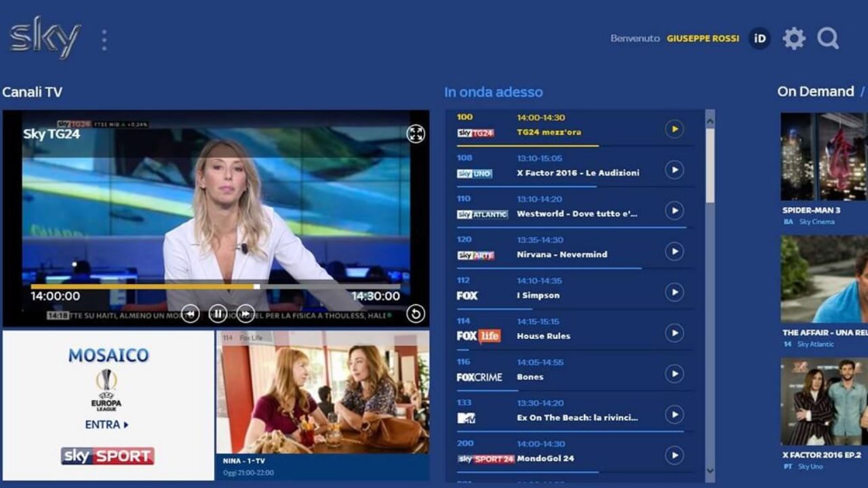868x488 pixels.
Task: Rewind the Sky TG24 broadcast
Action: (x=190, y=314)
